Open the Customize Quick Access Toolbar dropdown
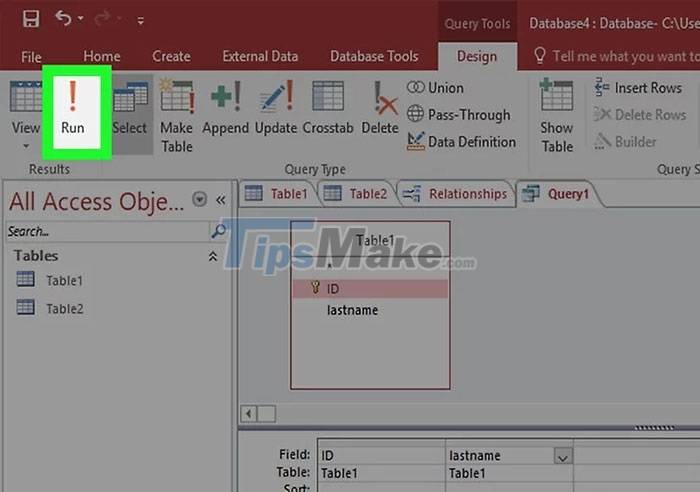The image size is (700, 492). [x=141, y=21]
